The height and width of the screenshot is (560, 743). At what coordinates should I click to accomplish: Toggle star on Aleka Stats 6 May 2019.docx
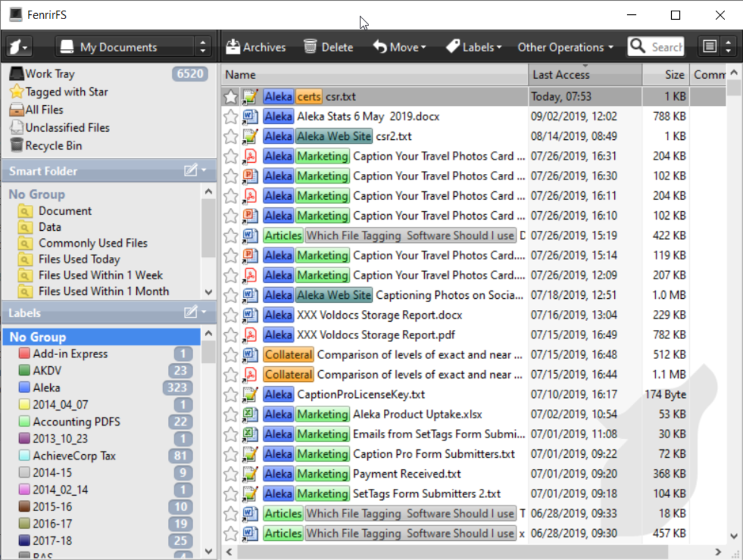[x=230, y=117]
